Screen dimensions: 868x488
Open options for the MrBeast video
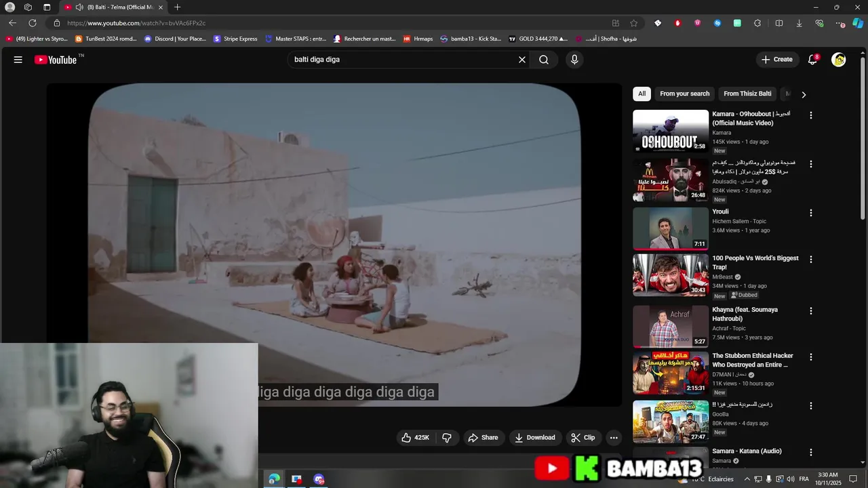[x=810, y=260]
